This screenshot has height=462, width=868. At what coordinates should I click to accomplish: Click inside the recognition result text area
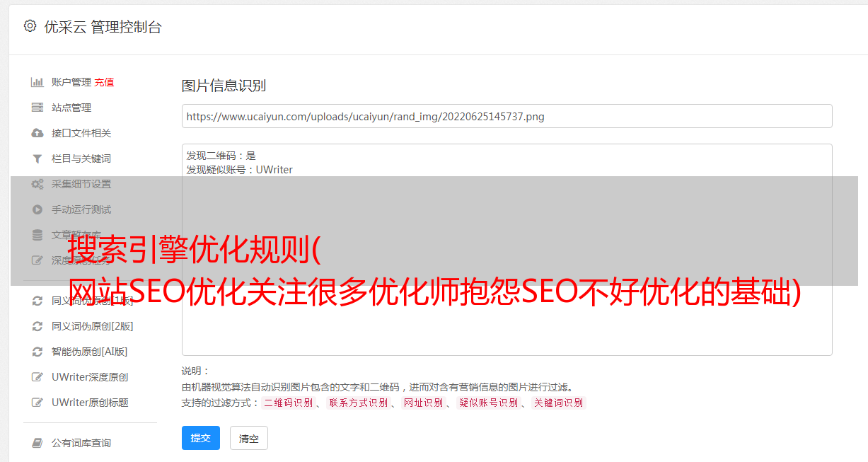click(507, 249)
